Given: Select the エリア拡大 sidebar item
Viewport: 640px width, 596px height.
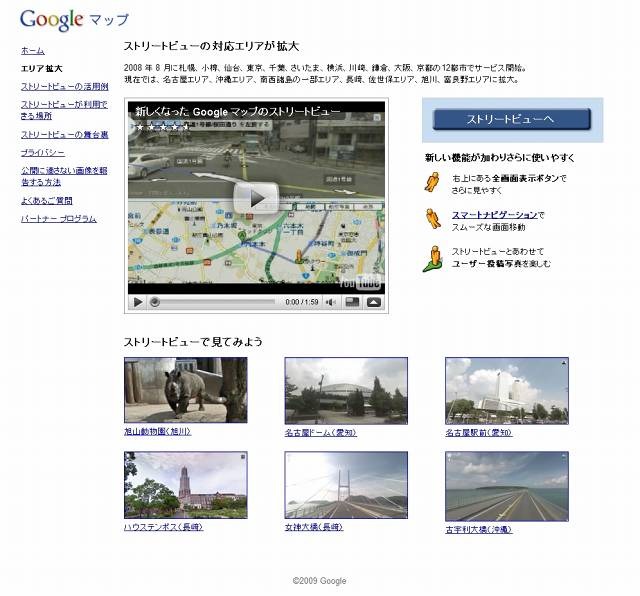Looking at the screenshot, I should [42, 68].
